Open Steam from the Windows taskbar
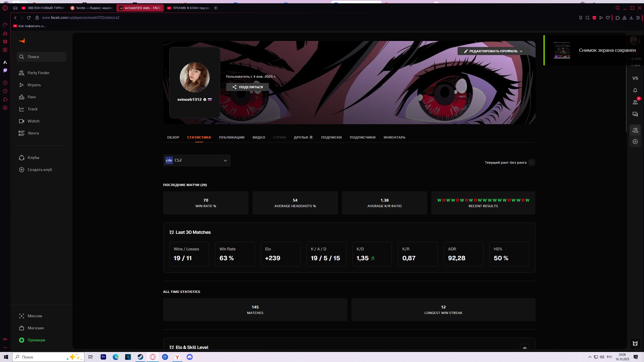 [140, 357]
